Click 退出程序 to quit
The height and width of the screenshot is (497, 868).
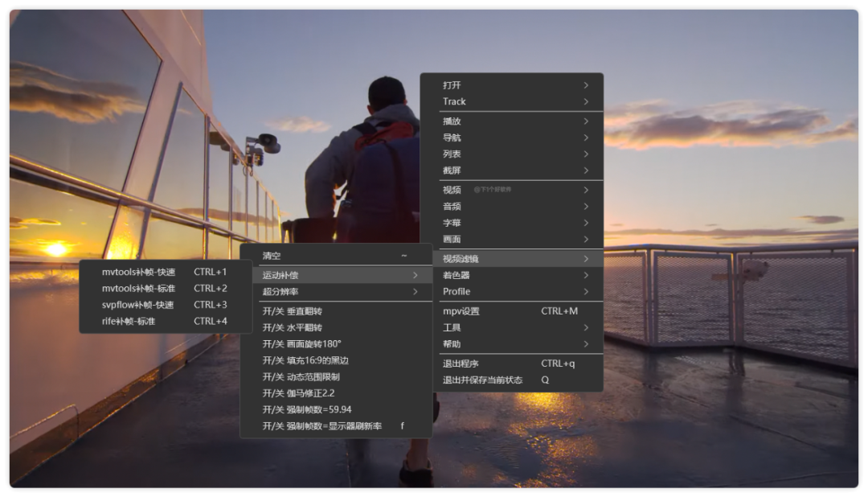511,364
